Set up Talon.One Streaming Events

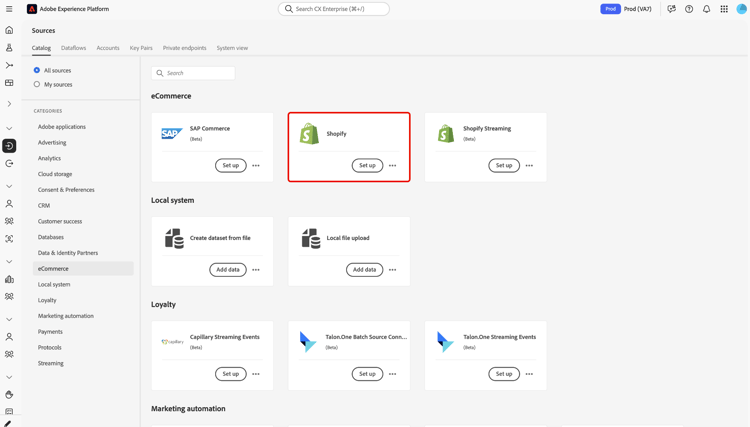click(x=504, y=374)
